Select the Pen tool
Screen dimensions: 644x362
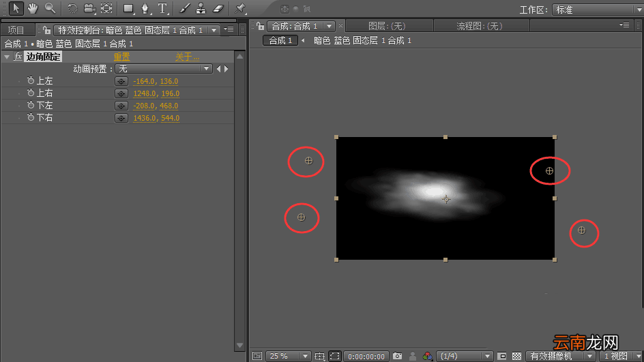click(x=145, y=8)
